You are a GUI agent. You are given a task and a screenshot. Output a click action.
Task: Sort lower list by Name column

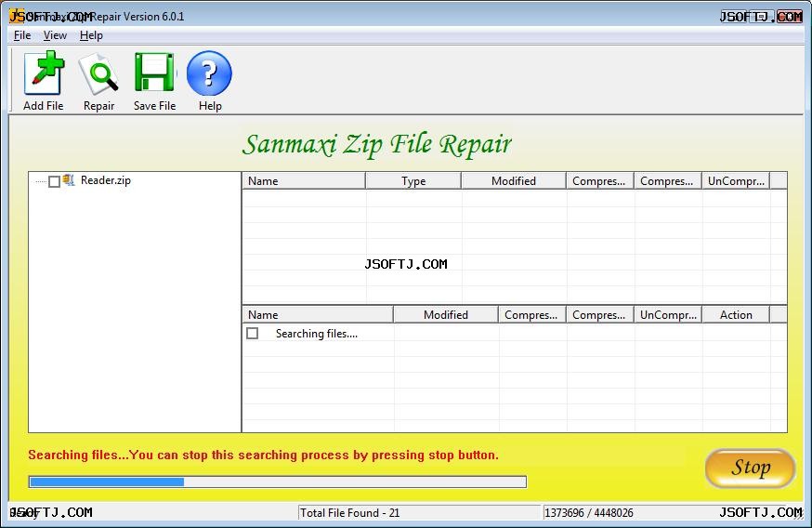pos(318,314)
